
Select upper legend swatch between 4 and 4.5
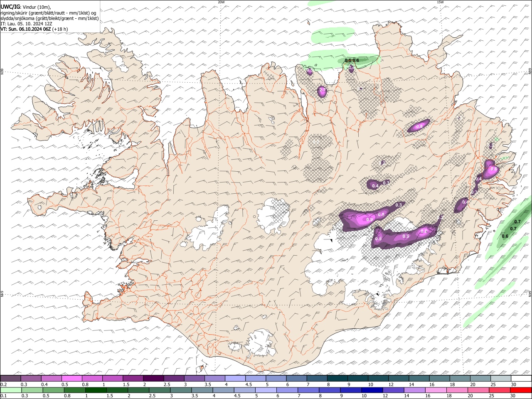coord(235,379)
